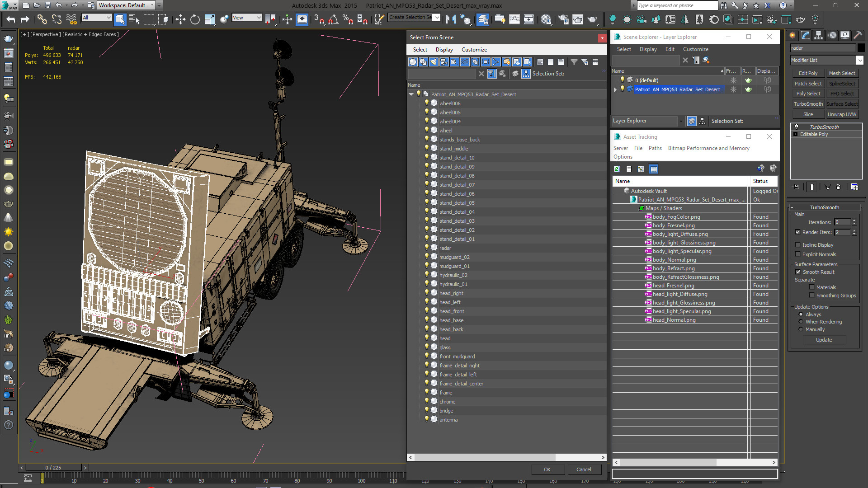Click the Unwrap UVW button

(842, 114)
